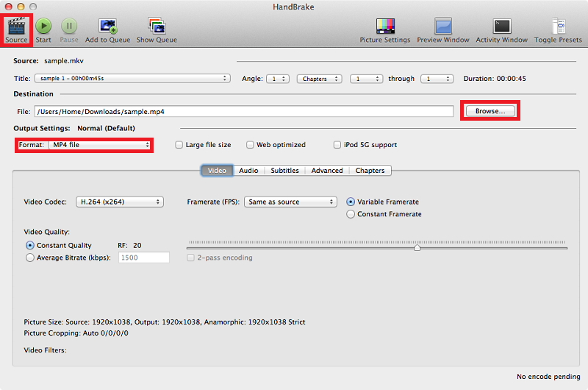The image size is (588, 390).
Task: Click the Duration 00:00:45 text
Action: click(x=495, y=79)
